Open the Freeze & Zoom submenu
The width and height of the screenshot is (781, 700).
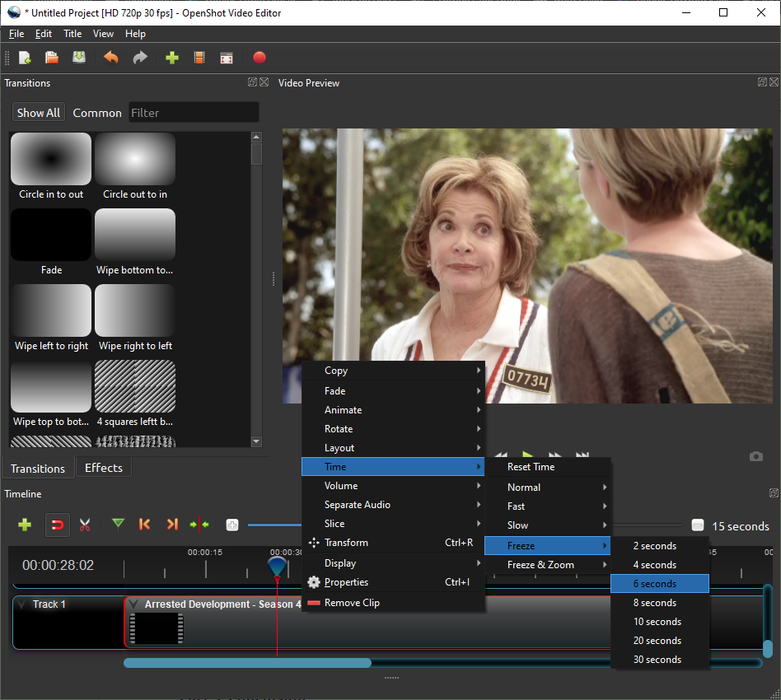click(547, 565)
